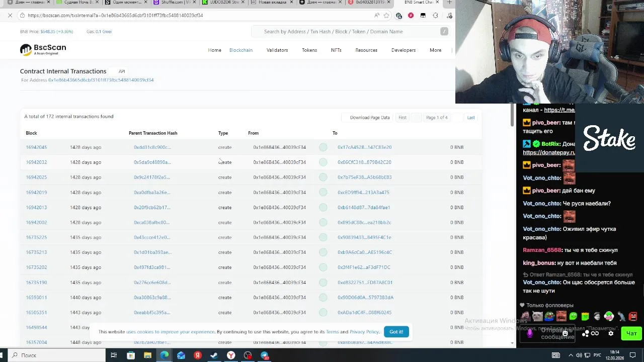Open chat settings gear icon
644x362 pixels.
(611, 333)
